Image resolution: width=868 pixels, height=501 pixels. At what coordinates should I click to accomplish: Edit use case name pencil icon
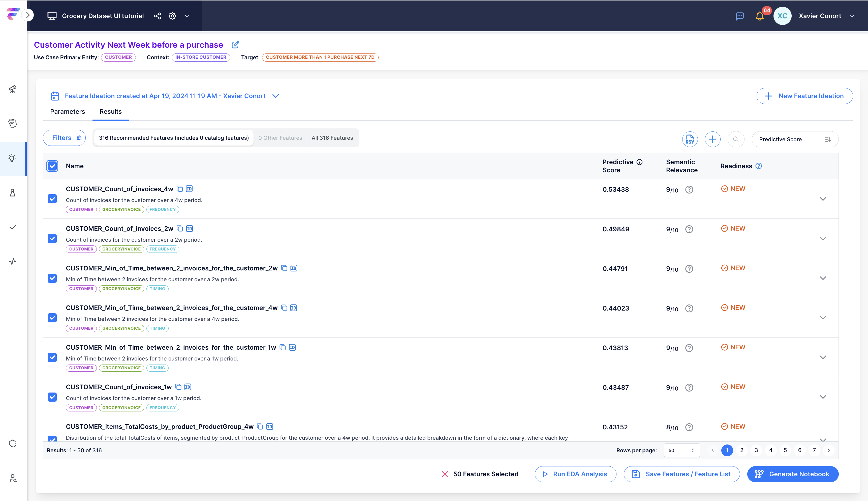235,45
